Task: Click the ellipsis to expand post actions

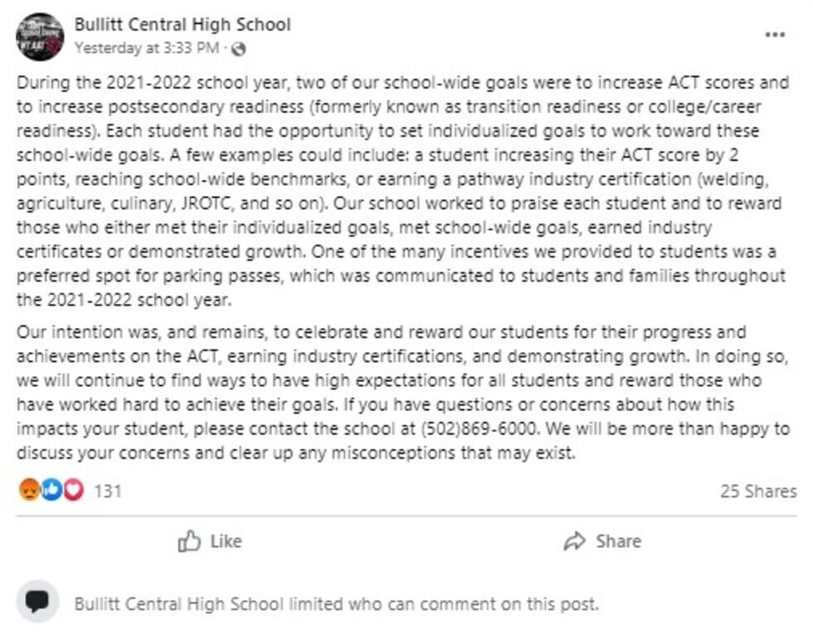Action: click(x=776, y=33)
